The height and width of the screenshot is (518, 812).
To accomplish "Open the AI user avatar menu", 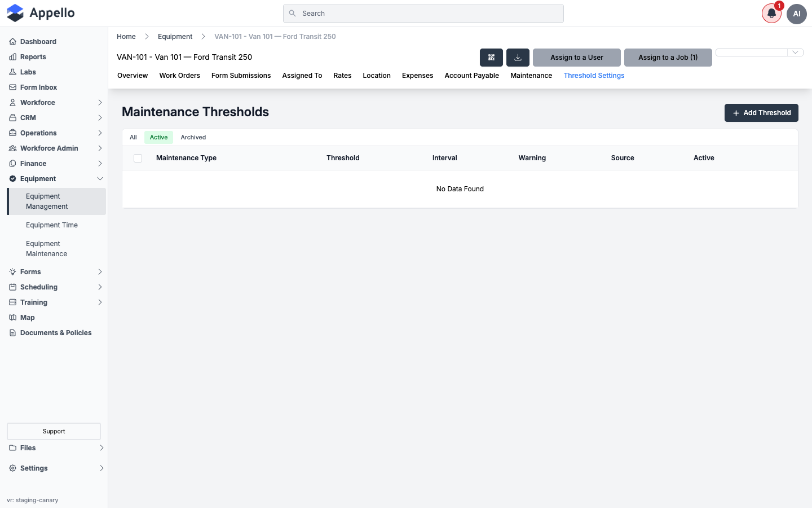I will [797, 14].
